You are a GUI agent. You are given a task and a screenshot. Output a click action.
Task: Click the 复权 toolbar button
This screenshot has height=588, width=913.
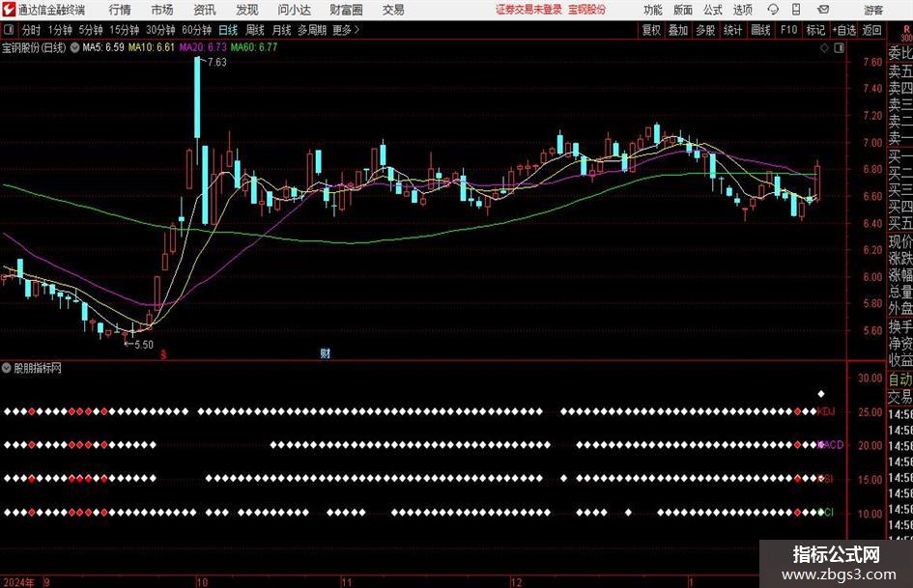tap(651, 30)
